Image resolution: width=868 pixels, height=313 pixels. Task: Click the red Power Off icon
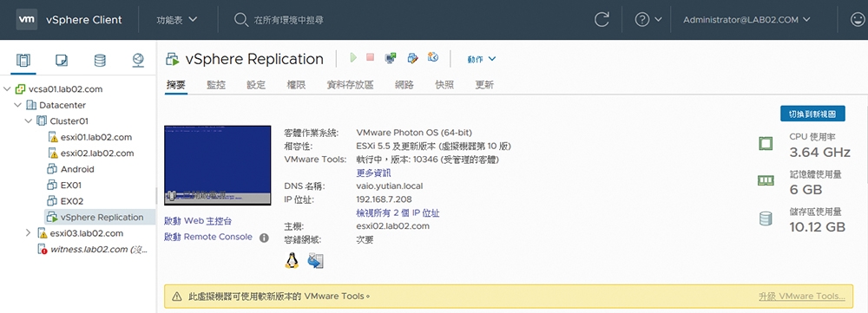tap(371, 57)
